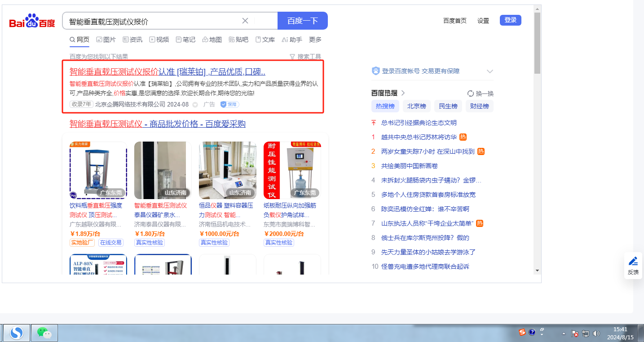Switch to the 文库 search tab
Viewport: 644px width, 342px height.
265,40
